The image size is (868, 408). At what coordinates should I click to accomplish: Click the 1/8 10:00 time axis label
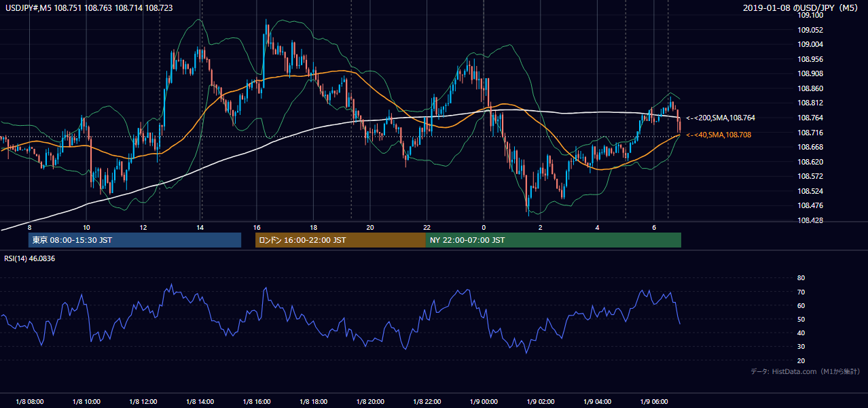[x=86, y=401]
